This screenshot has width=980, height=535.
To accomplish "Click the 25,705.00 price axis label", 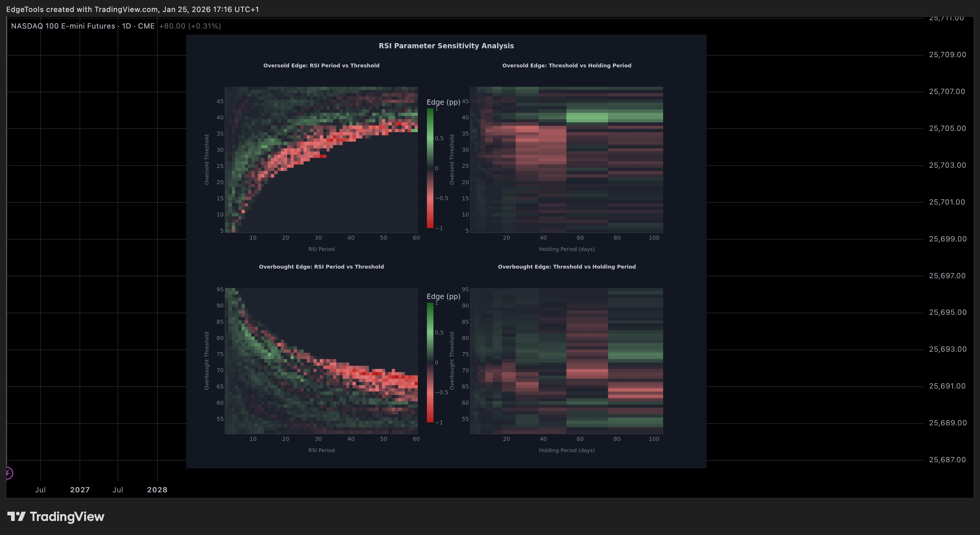I will coord(947,128).
